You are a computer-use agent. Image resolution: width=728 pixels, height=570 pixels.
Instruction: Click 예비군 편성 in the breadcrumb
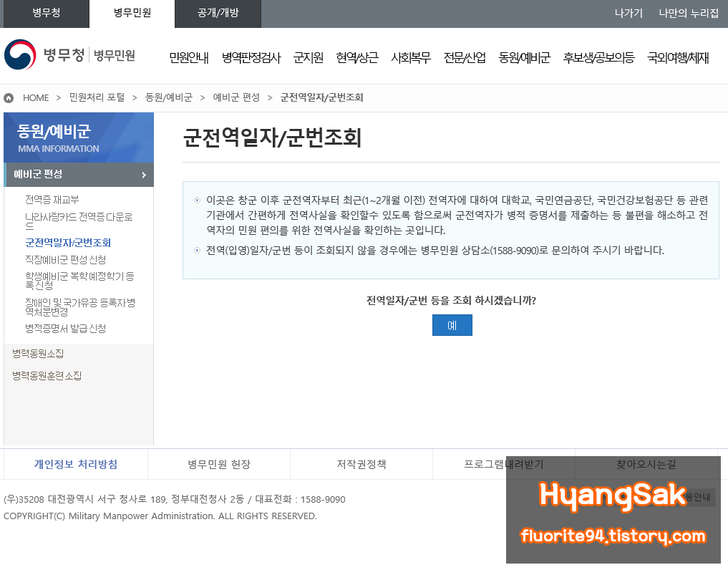click(236, 97)
